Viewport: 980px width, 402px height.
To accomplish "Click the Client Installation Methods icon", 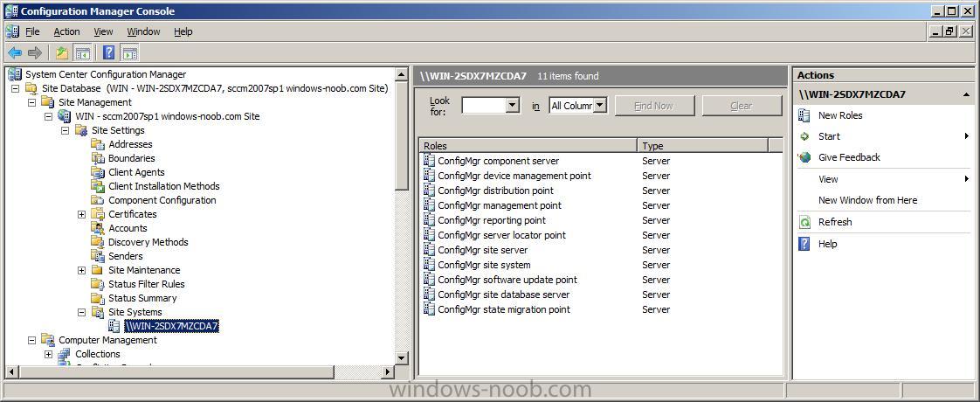I will tap(98, 186).
